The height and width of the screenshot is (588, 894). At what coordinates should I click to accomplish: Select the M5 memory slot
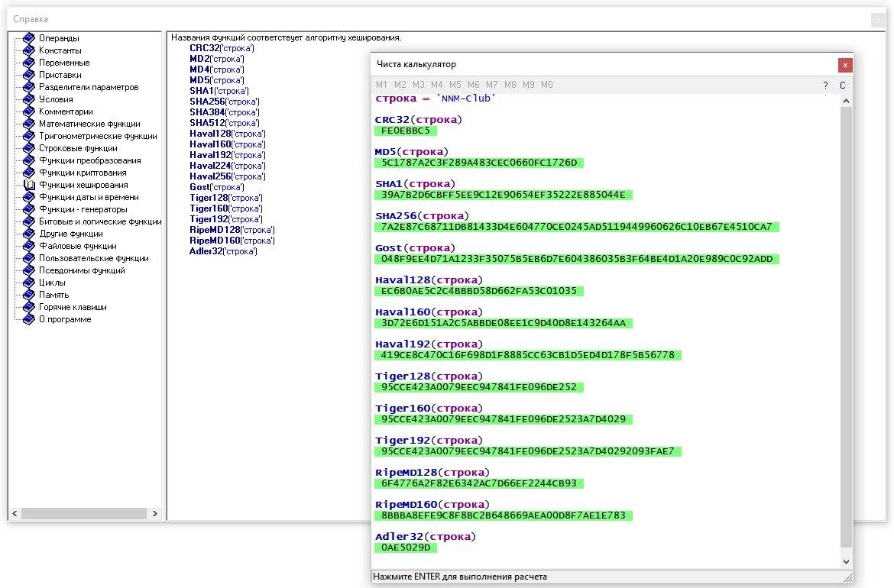(x=455, y=84)
